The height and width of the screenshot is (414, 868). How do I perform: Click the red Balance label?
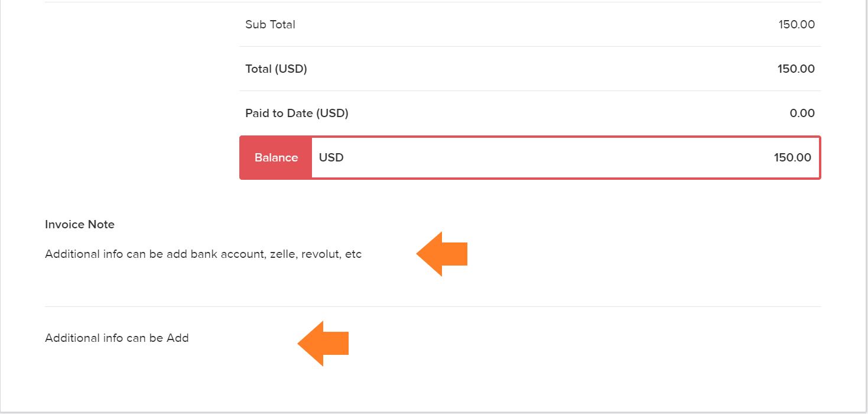(276, 158)
